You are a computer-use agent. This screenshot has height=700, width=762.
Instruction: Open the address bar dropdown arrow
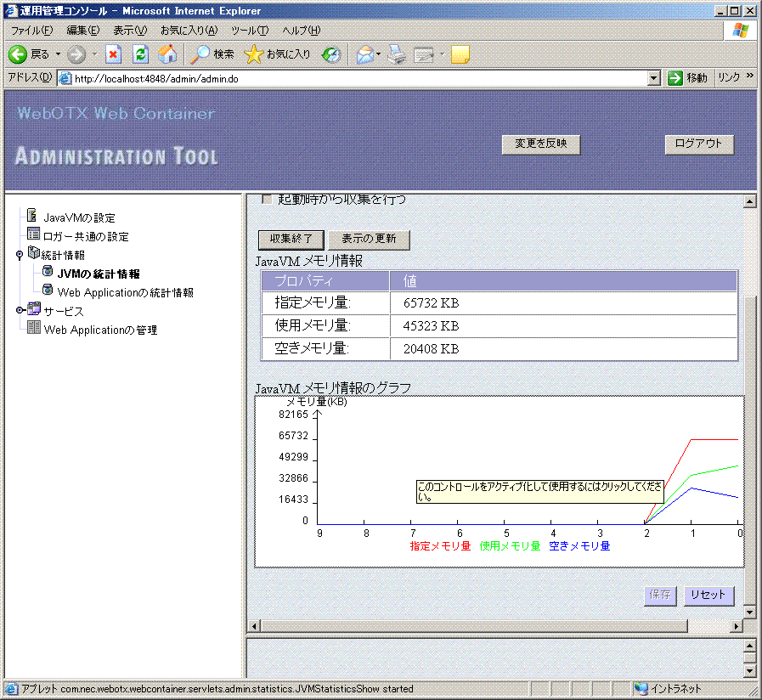pyautogui.click(x=654, y=78)
